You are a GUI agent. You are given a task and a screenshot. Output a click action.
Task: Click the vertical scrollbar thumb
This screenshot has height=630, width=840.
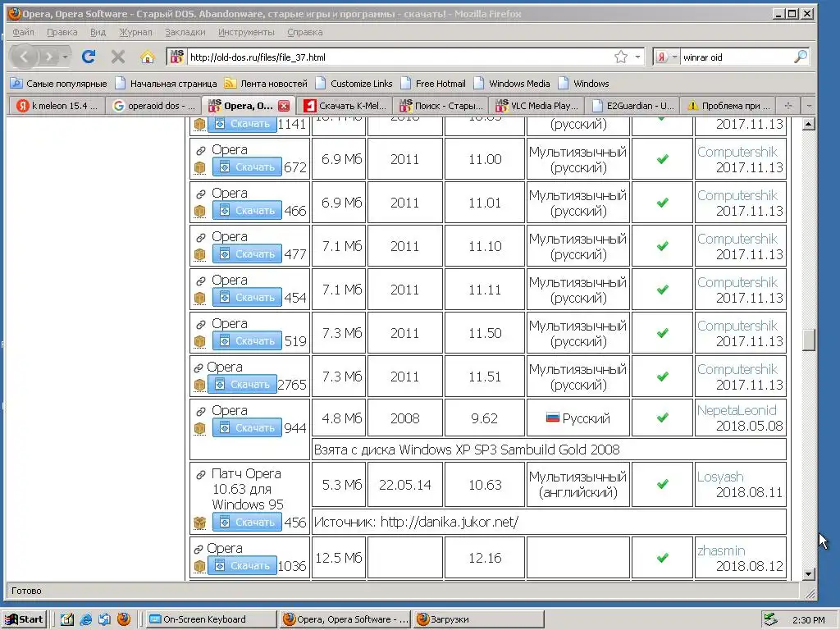click(809, 340)
